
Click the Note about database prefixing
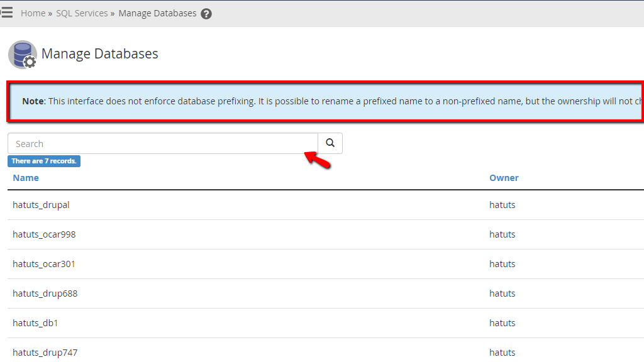(326, 101)
